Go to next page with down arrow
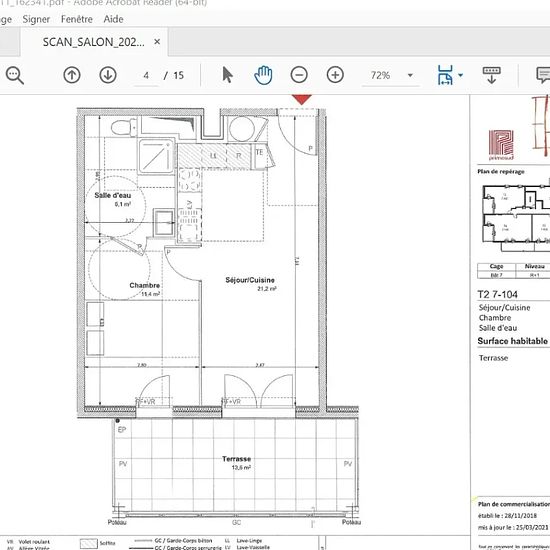Screen dimensions: 550x550 (x=108, y=75)
